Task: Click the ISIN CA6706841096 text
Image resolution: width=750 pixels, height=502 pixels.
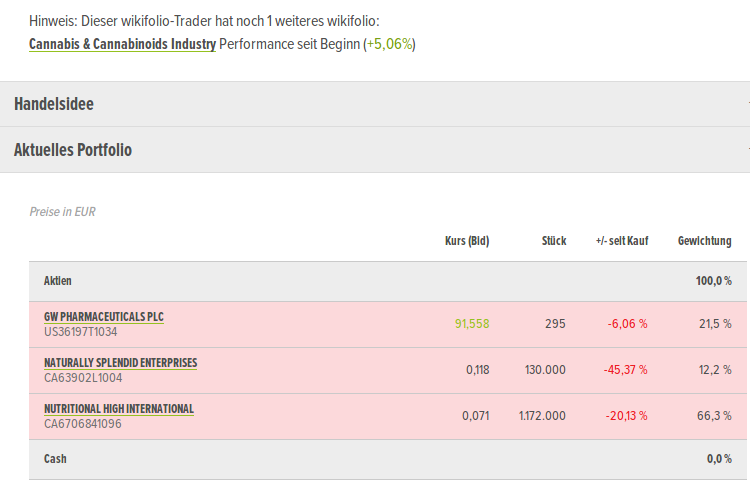Action: (82, 424)
